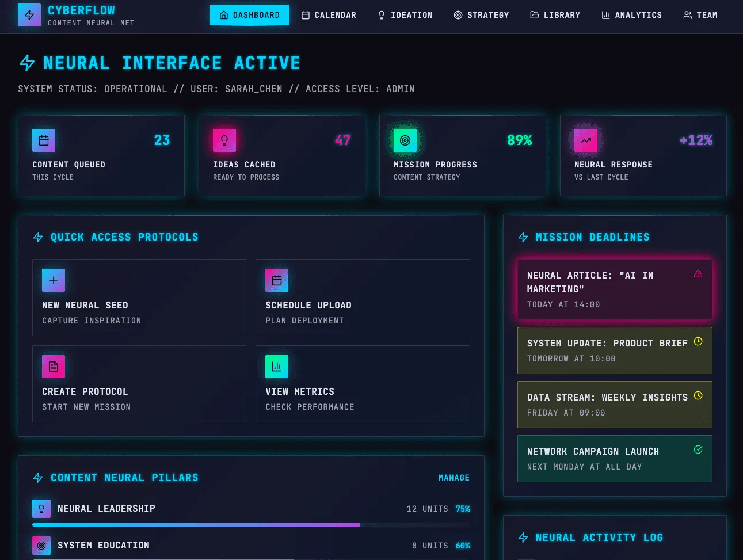Click the Ideas Cached lightbulb icon
This screenshot has width=743, height=560.
point(224,140)
